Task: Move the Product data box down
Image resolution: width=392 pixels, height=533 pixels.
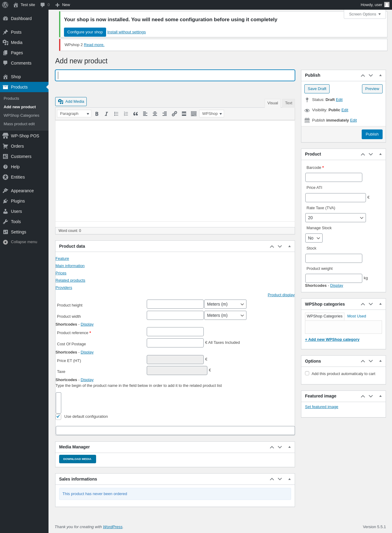Action: click(x=280, y=246)
